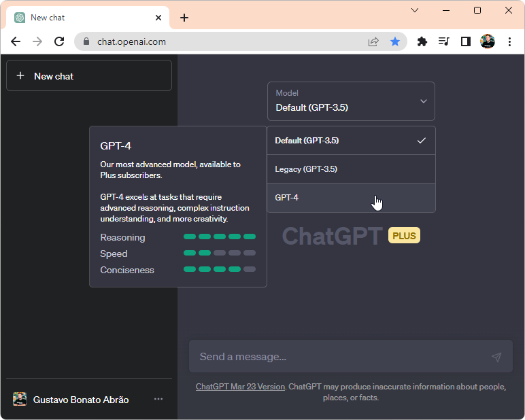Minimize the browser window
Image resolution: width=525 pixels, height=420 pixels.
point(446,10)
